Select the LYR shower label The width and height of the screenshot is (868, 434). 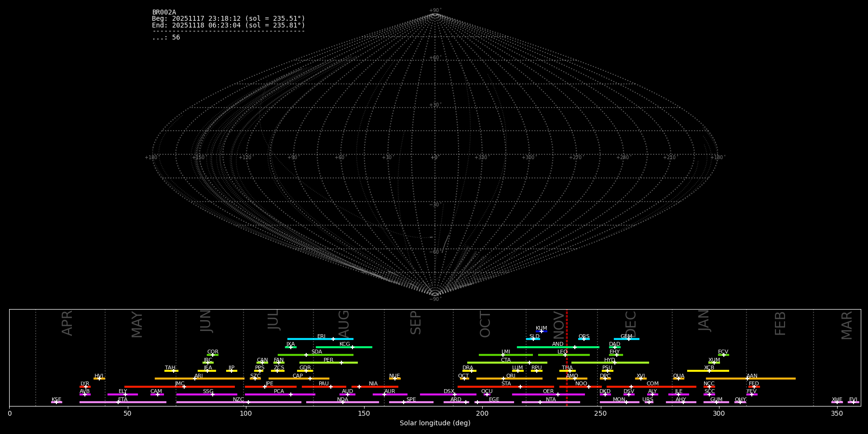point(85,384)
